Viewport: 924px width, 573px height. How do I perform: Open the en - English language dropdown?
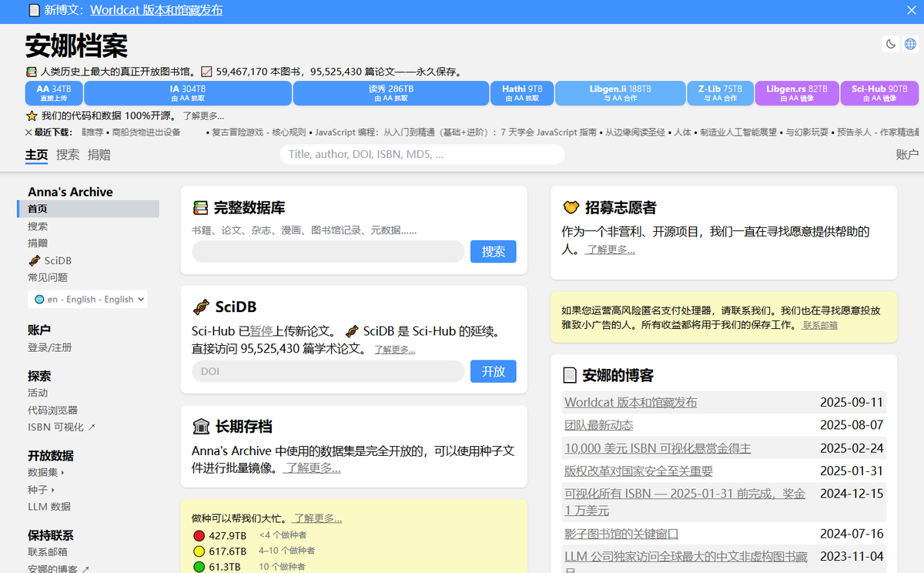pos(88,299)
